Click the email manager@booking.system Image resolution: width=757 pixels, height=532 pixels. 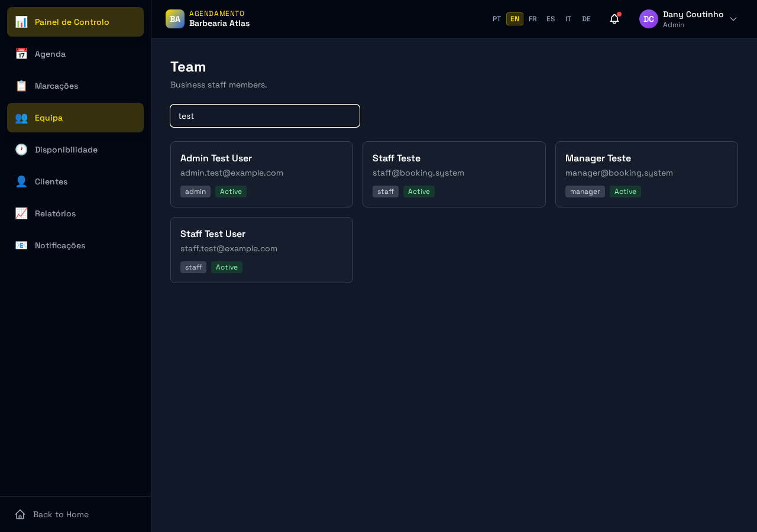(619, 173)
